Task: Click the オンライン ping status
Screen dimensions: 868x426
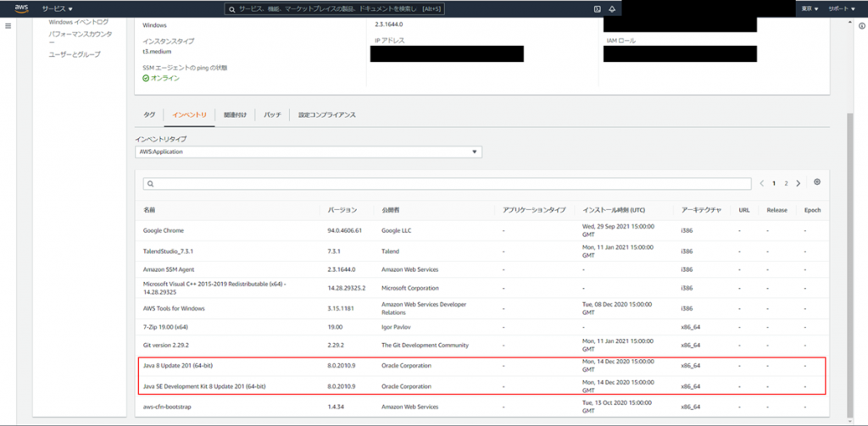Action: pos(161,78)
